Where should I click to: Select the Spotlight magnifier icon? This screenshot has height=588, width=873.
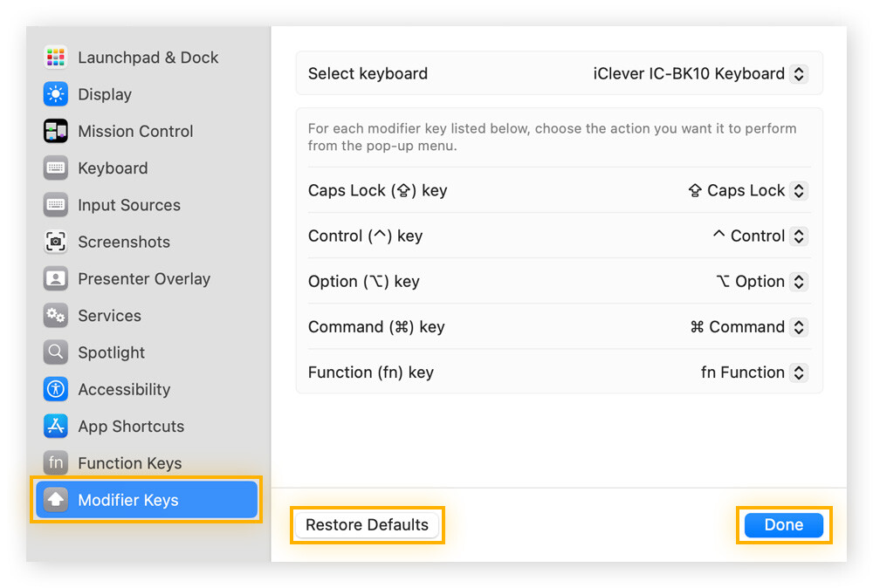pyautogui.click(x=55, y=352)
